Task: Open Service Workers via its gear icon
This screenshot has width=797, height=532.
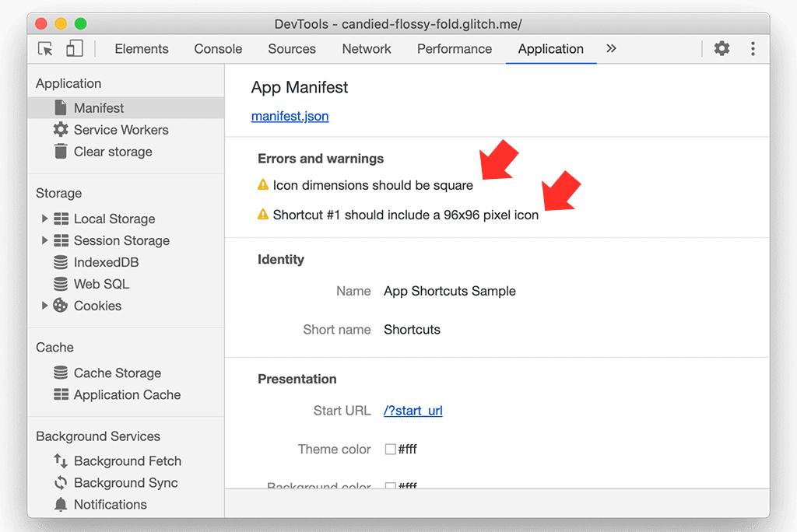Action: [x=60, y=130]
